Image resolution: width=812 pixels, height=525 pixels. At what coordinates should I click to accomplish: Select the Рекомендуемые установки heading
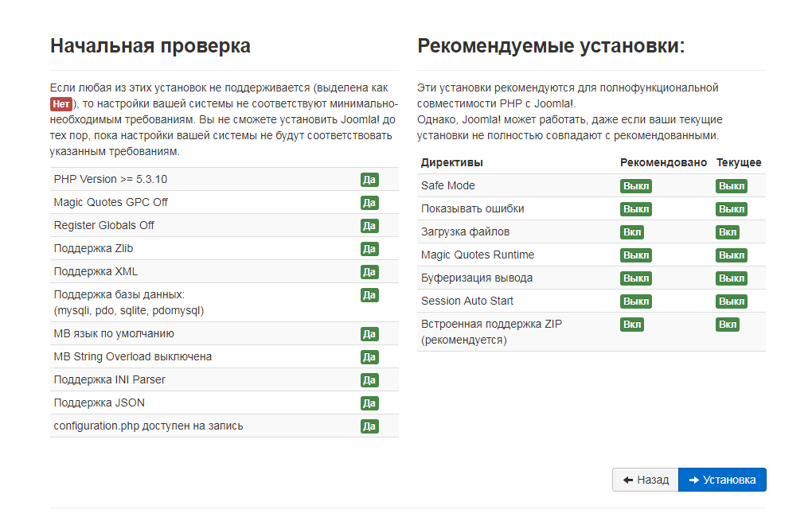pos(551,46)
